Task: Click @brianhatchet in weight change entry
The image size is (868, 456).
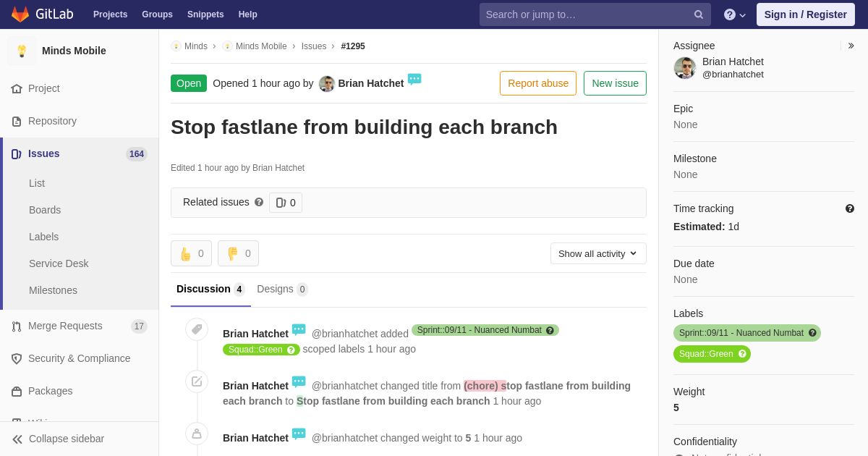Action: pos(344,438)
